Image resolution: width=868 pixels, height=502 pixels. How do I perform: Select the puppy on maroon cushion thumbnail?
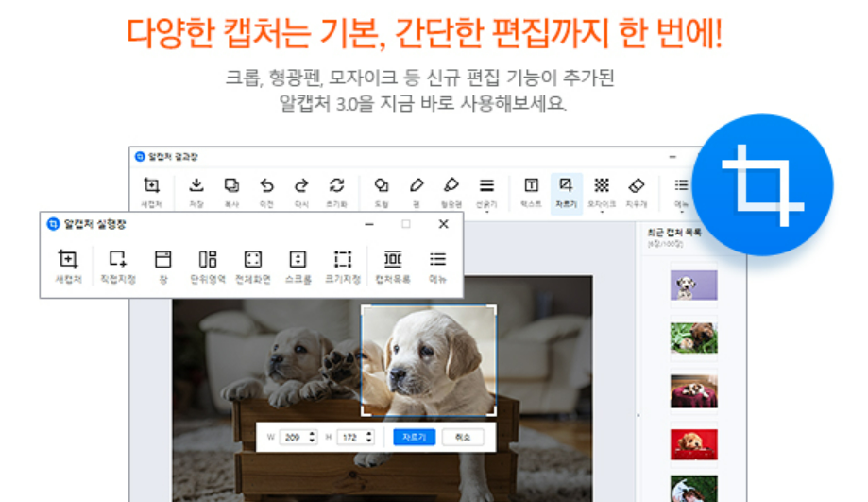(693, 391)
